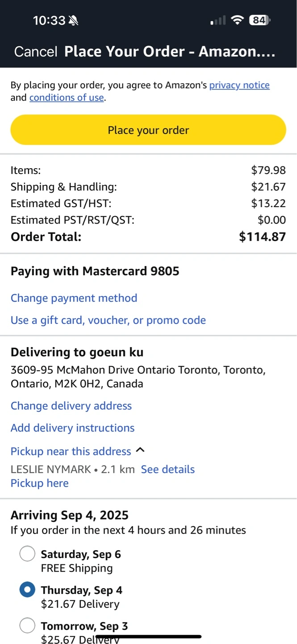The height and width of the screenshot is (644, 297).
Task: See details for LESLIE NYMARK pickup
Action: pyautogui.click(x=167, y=469)
